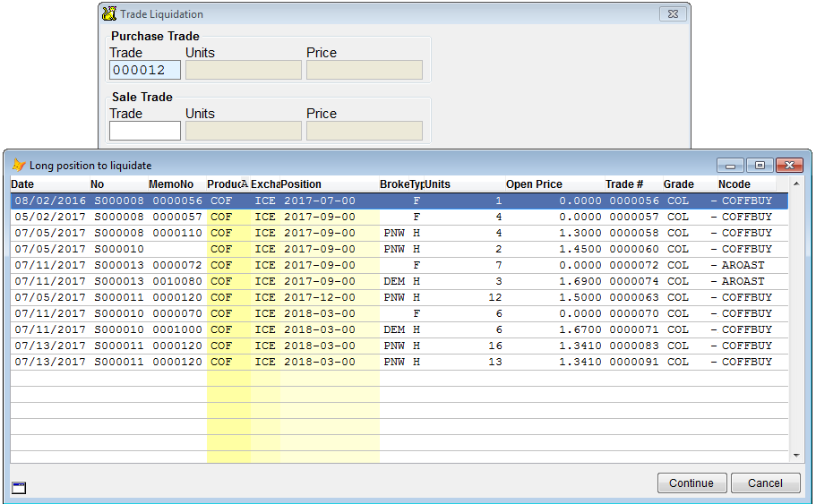Sort by the Date column header
The image size is (816, 504).
click(49, 184)
